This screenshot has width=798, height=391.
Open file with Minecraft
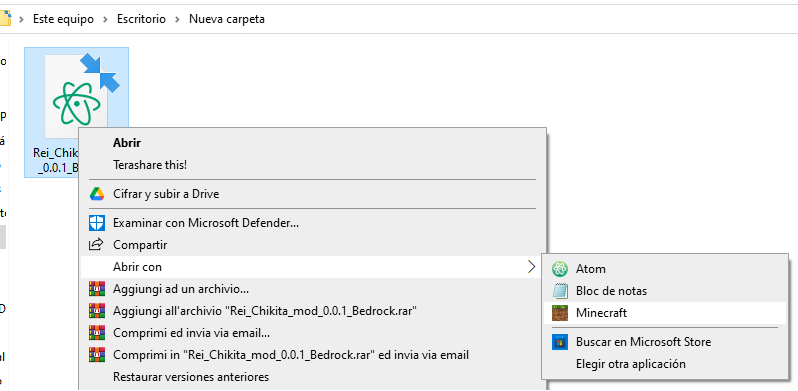coord(664,313)
